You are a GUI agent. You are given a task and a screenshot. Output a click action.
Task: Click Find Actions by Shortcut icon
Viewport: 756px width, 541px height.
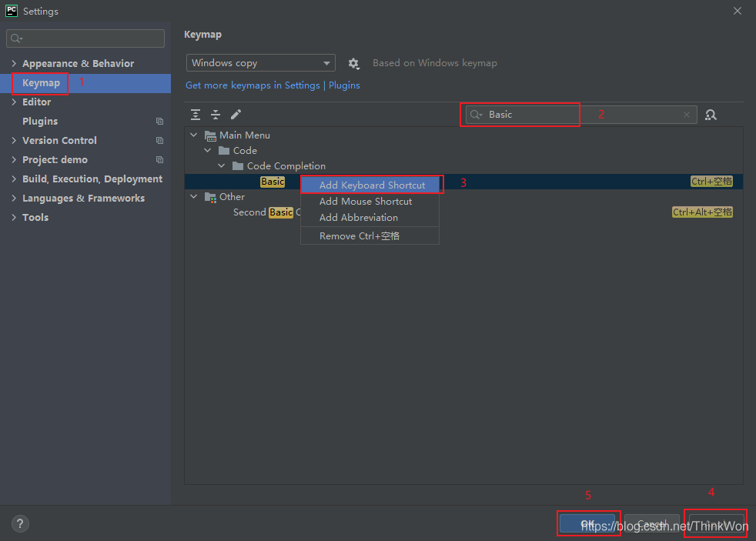coord(711,115)
